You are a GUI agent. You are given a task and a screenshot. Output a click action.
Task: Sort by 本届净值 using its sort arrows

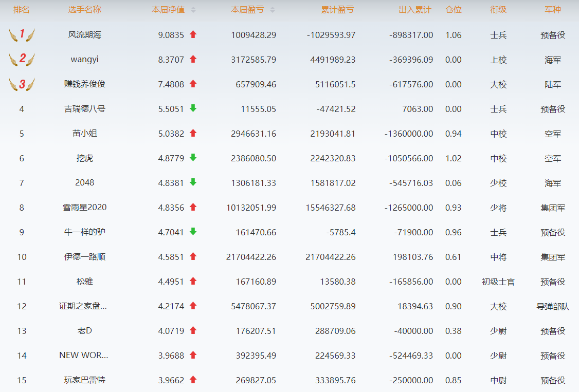193,10
